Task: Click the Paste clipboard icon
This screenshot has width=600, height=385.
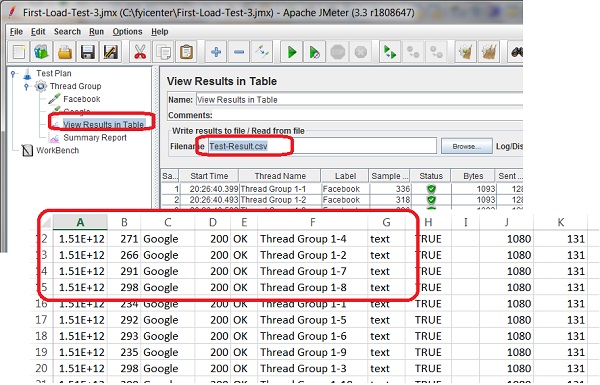Action: (x=186, y=52)
